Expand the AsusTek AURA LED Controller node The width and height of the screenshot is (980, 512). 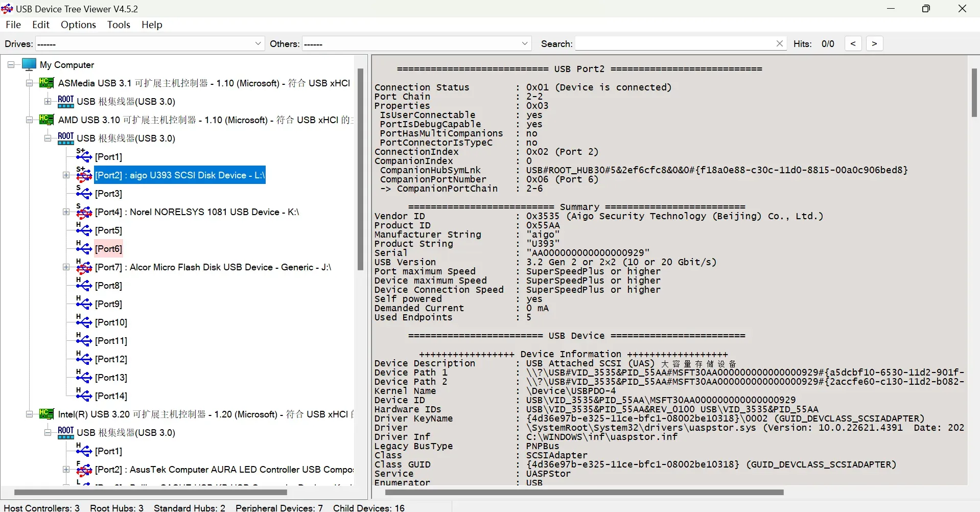coord(66,470)
